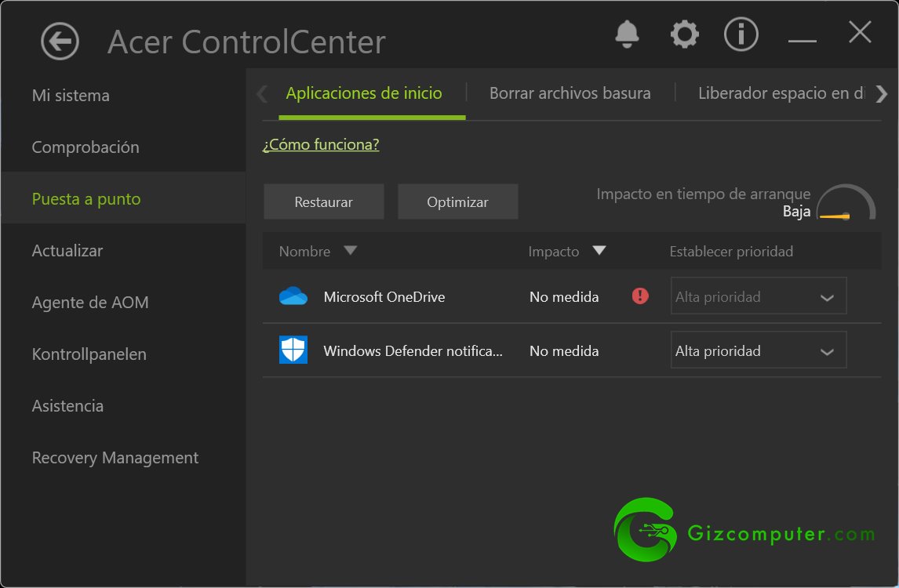Minimize the Acer ControlCenter window

802,40
